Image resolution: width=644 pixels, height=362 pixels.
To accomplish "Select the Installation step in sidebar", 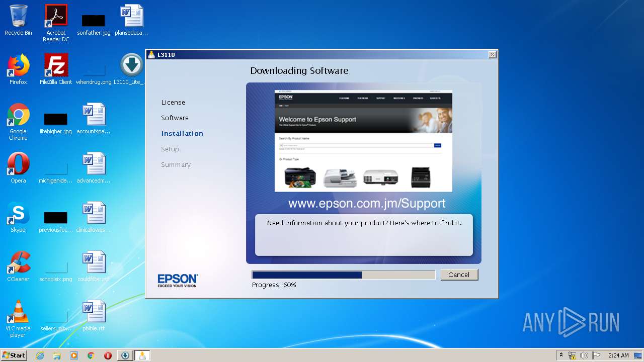I will 182,133.
